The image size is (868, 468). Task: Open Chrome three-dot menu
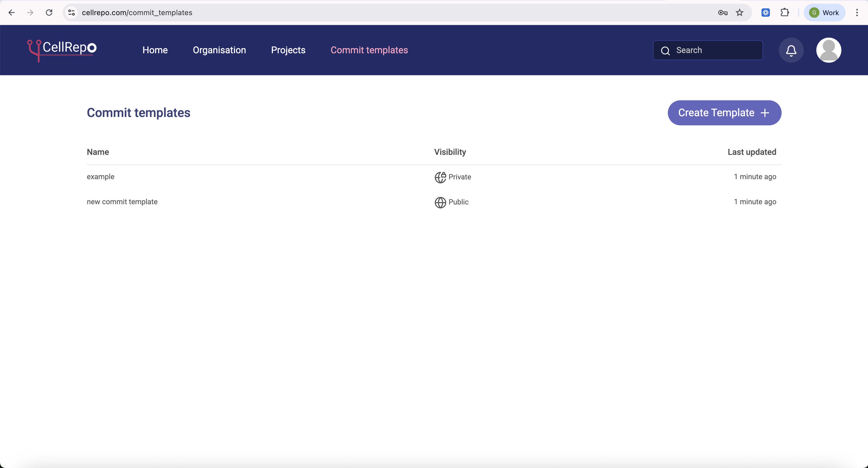pyautogui.click(x=857, y=13)
